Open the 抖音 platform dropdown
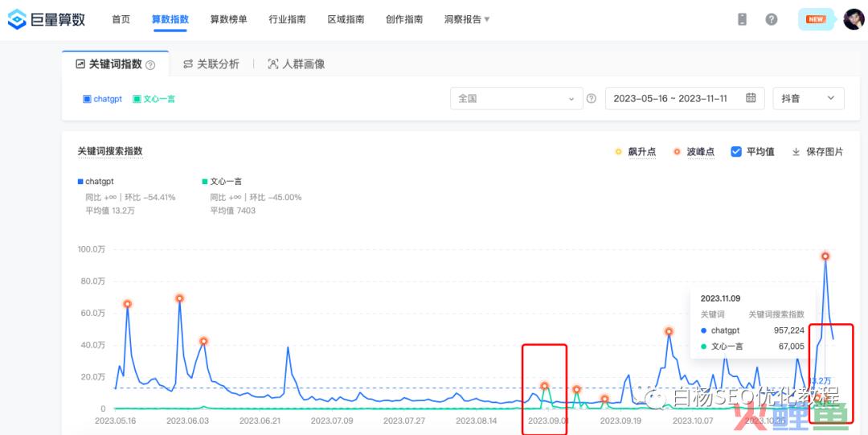Screen dimensions: 868x435 click(x=809, y=99)
